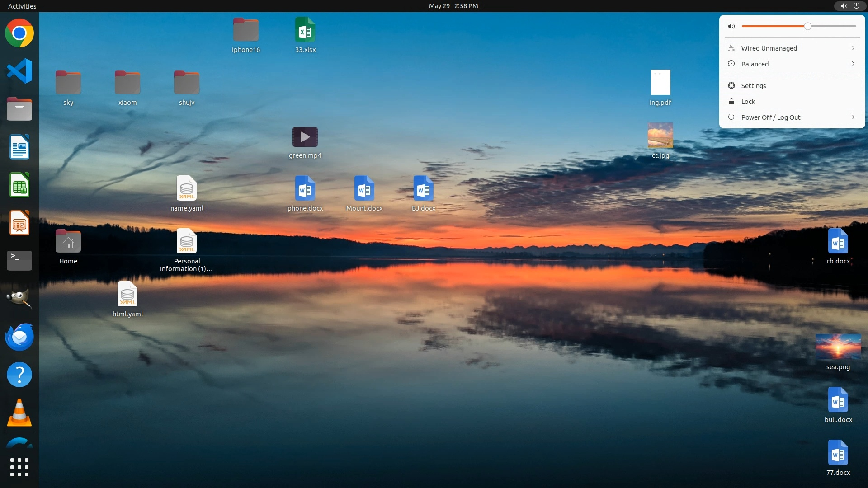The height and width of the screenshot is (488, 868).
Task: Launch Thunderbird mail from the dock
Action: click(19, 337)
